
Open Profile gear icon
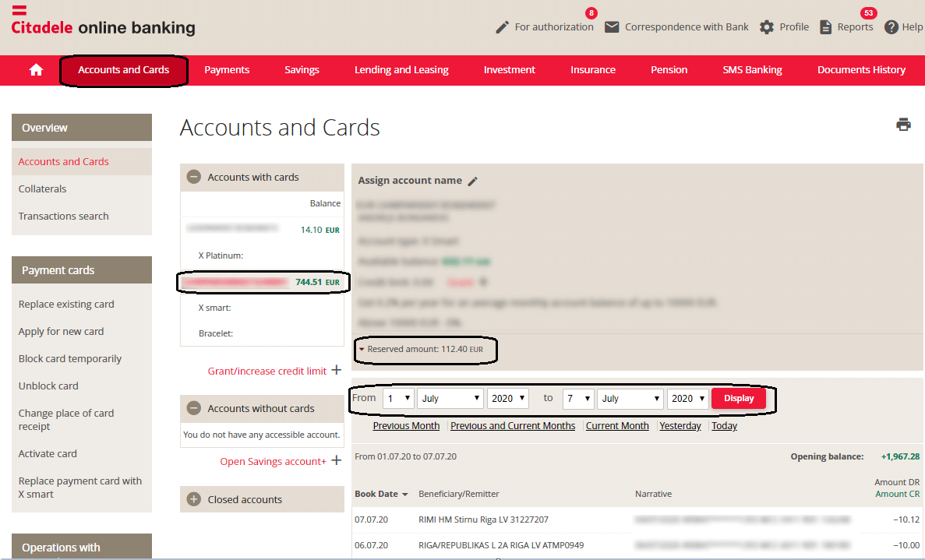[x=766, y=27]
